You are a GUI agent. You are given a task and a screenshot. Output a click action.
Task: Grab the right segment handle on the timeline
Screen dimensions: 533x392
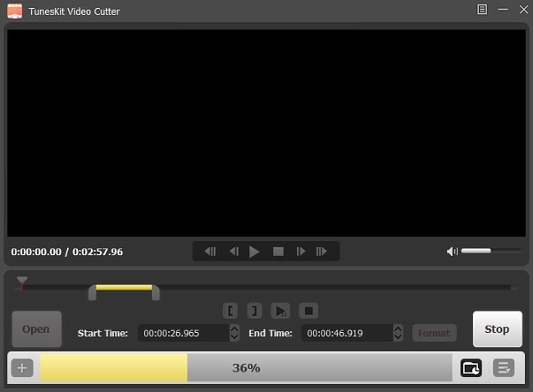(x=155, y=293)
